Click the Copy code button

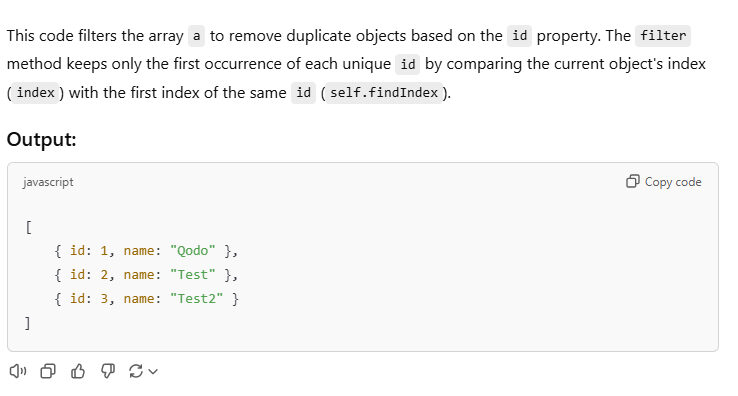click(x=664, y=182)
